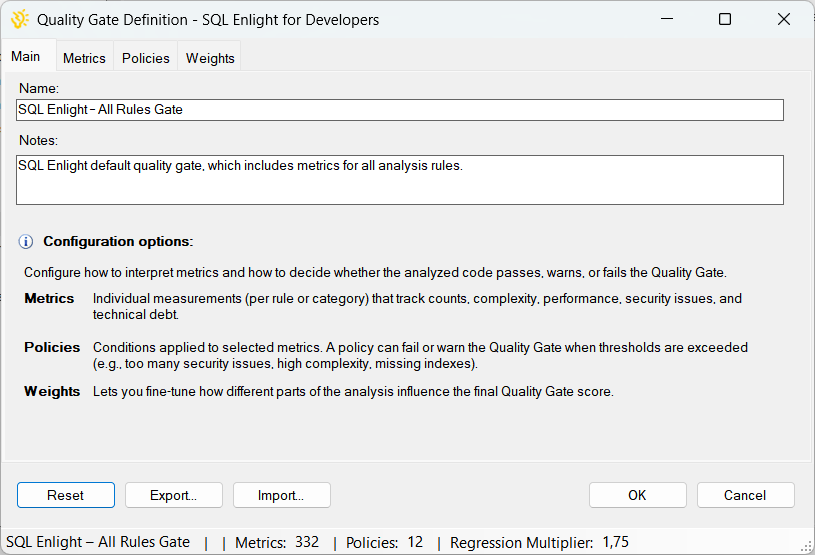Click the "Configure how to interpret metrics" sentence
This screenshot has width=815, height=555.
tap(375, 273)
